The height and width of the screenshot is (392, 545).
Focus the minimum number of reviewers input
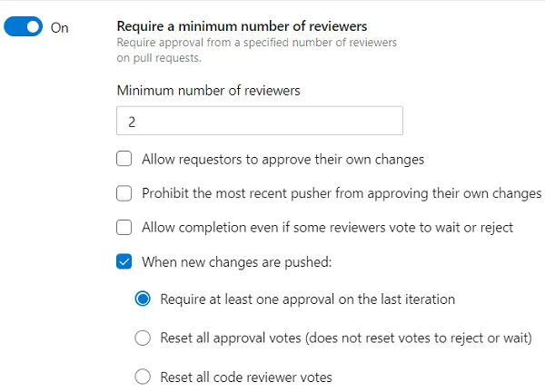(x=260, y=121)
